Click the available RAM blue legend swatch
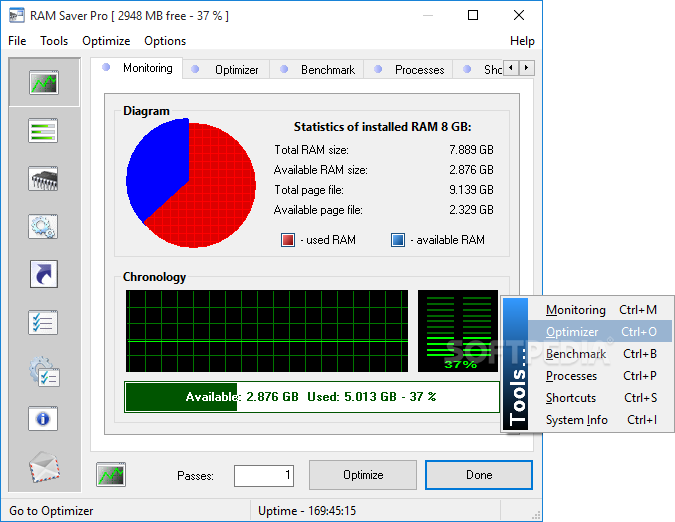675x522 pixels. (x=398, y=240)
